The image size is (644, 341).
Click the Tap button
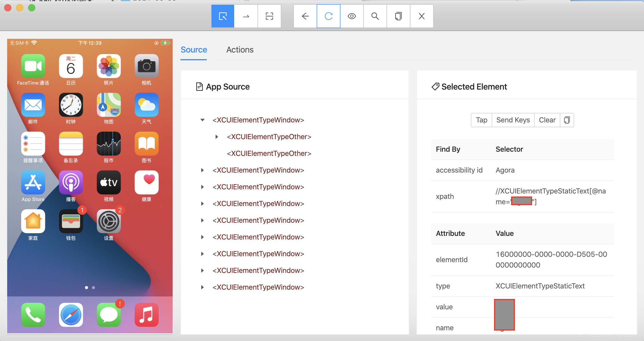(481, 120)
